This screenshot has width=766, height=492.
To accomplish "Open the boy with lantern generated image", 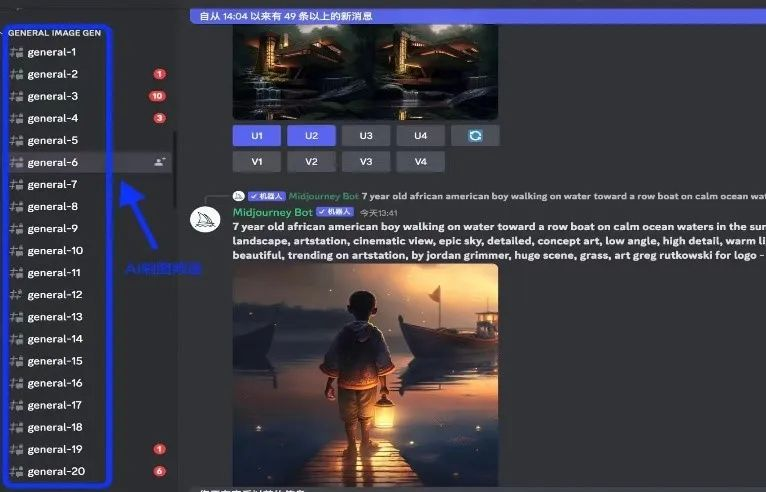I will pos(365,374).
